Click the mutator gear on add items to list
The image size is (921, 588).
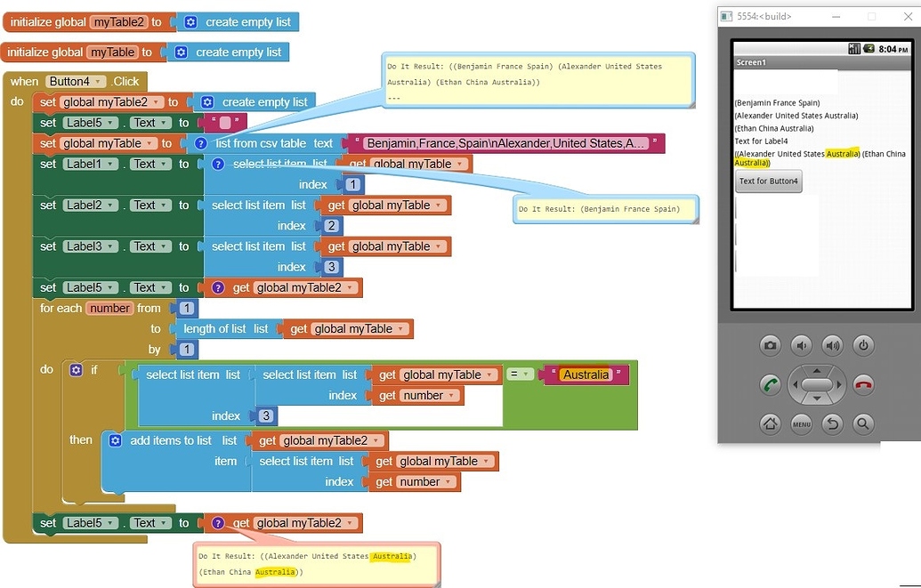click(115, 439)
